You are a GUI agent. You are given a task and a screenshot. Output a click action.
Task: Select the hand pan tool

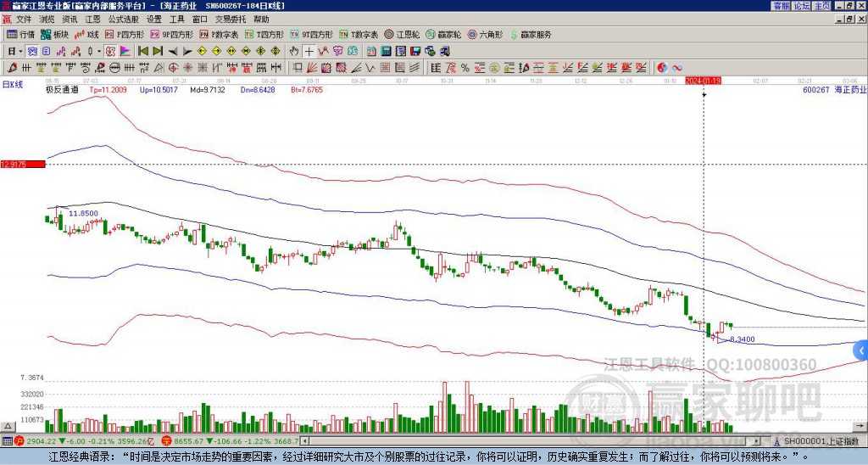[x=294, y=51]
